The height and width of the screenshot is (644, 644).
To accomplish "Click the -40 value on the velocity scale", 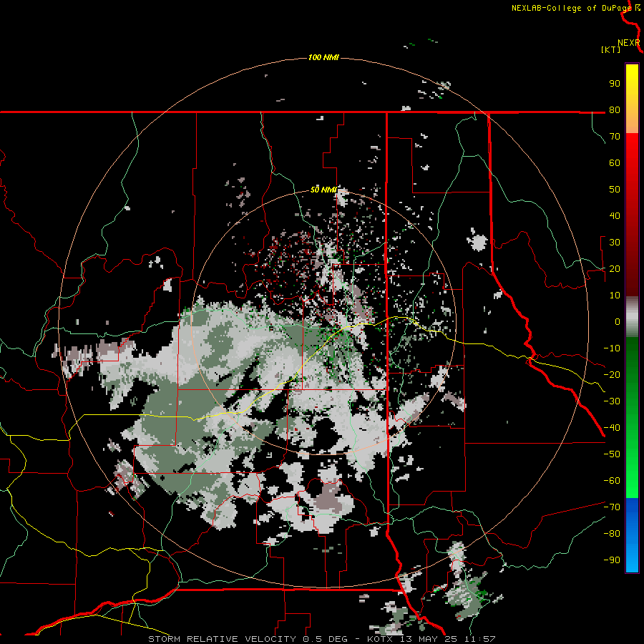I will pos(612,428).
